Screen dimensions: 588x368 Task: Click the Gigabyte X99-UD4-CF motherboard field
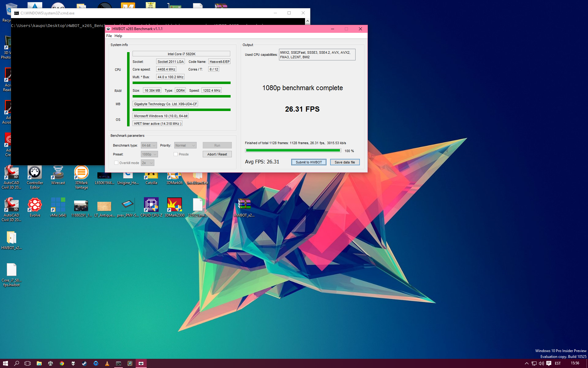(165, 104)
